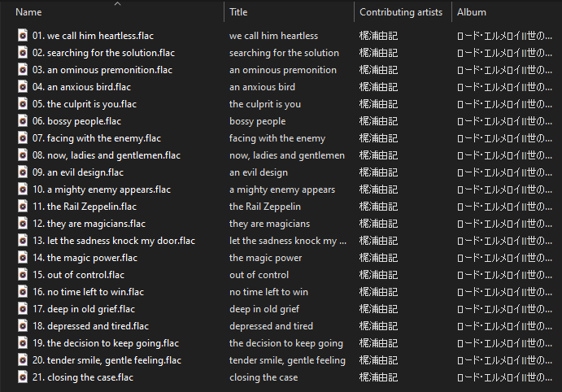Screen dimensions: 562x392
Task: Select the file 10. a mighty enemy appears.flac
Action: click(102, 189)
